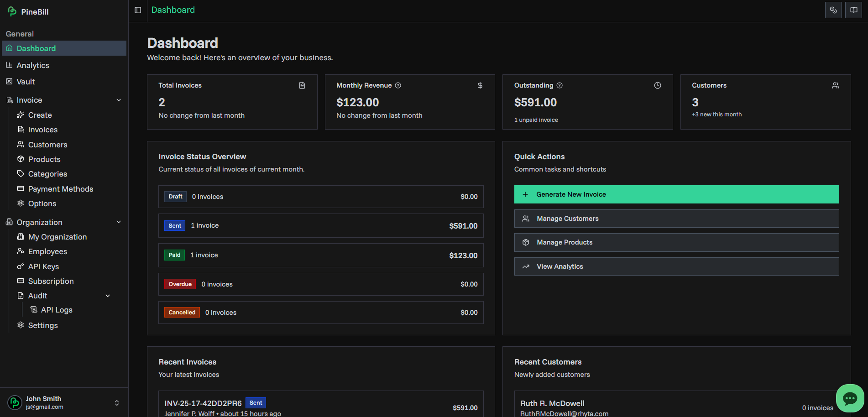Click the Customers card people icon

pyautogui.click(x=835, y=85)
